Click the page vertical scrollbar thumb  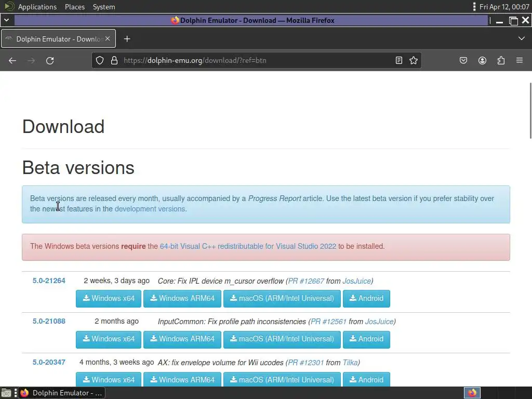coord(530,110)
